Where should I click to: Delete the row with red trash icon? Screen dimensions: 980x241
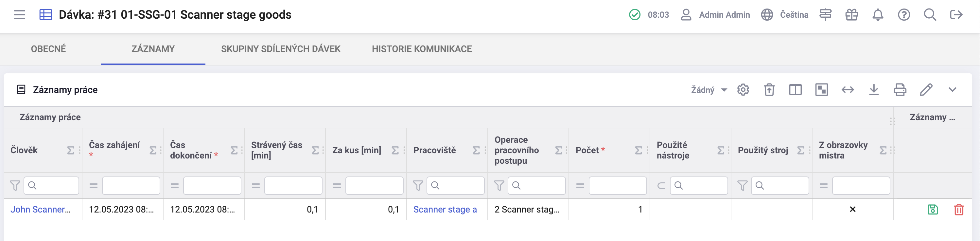pos(959,209)
